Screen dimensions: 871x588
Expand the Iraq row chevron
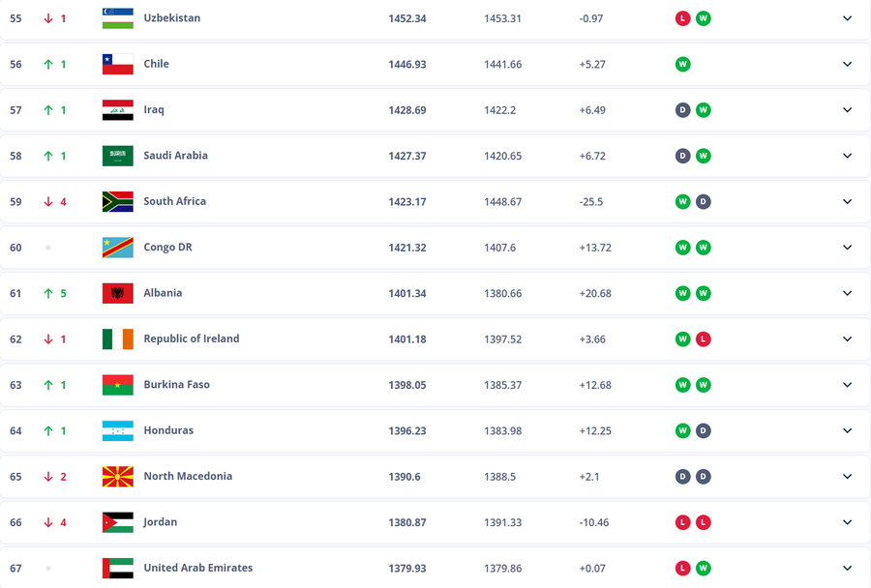[x=847, y=110]
